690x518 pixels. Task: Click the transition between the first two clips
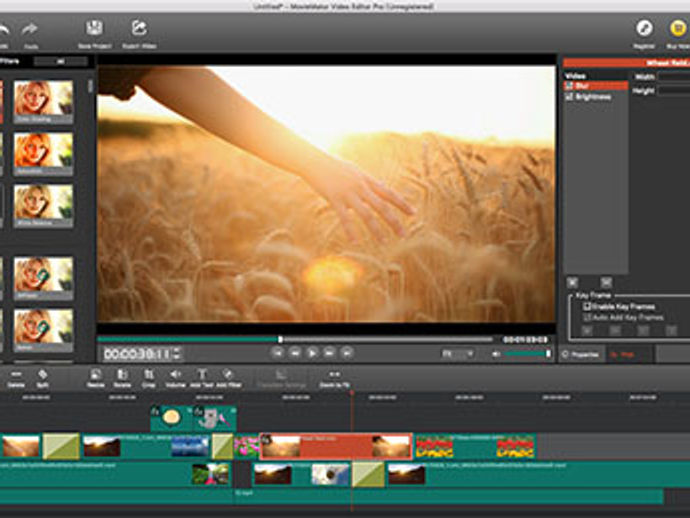[61, 446]
